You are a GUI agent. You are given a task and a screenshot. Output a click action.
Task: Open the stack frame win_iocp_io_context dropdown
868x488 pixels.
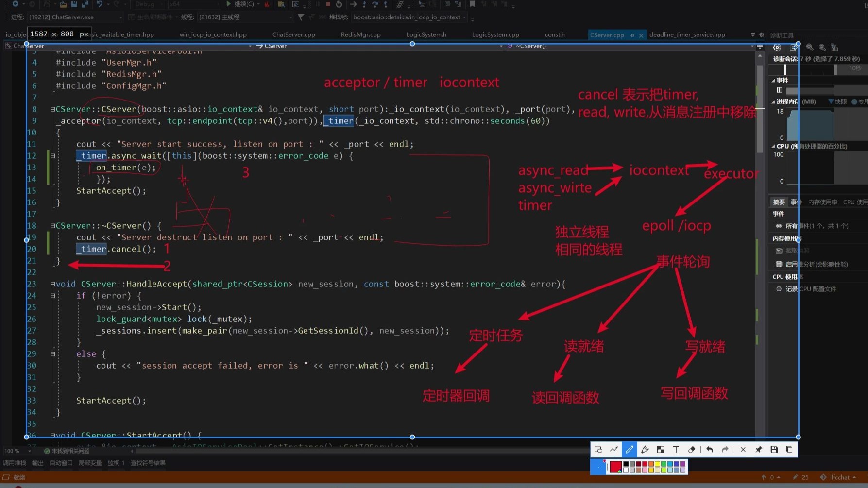pyautogui.click(x=409, y=17)
